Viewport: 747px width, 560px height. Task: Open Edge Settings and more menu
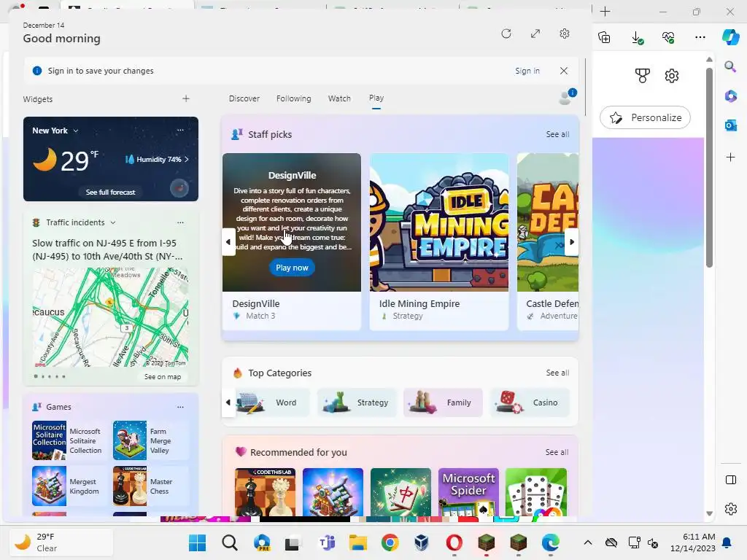coord(700,37)
